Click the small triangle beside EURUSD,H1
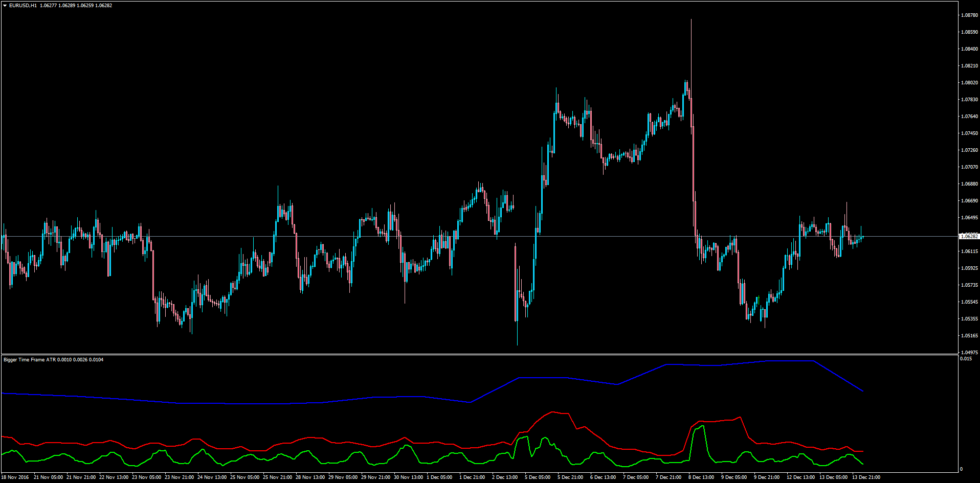The image size is (980, 483). 5,6
